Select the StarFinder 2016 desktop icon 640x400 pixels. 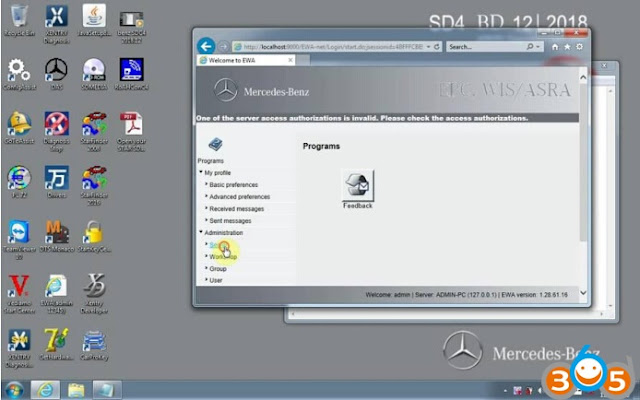[94, 184]
